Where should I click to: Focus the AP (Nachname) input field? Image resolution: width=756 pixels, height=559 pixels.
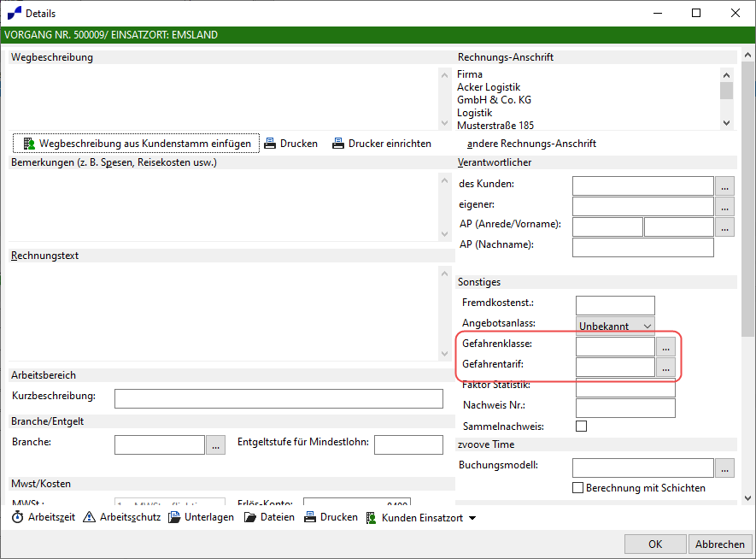642,247
